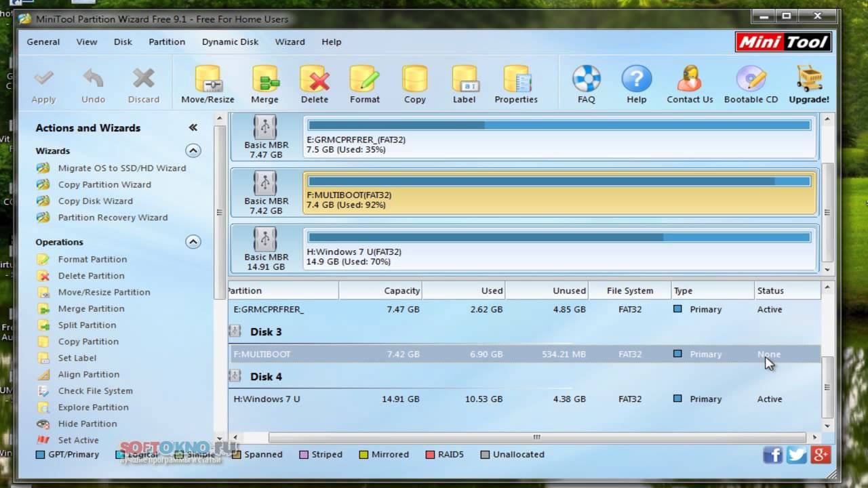Launch Migrate OS to SSD/HD Wizard
Viewport: 868px width, 488px height.
(121, 168)
